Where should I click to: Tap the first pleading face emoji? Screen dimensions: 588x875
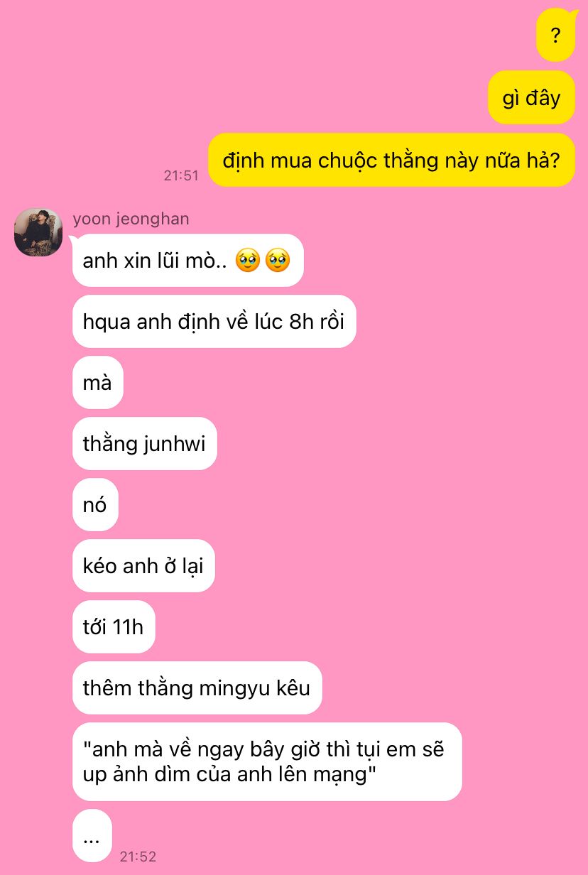[x=248, y=261]
